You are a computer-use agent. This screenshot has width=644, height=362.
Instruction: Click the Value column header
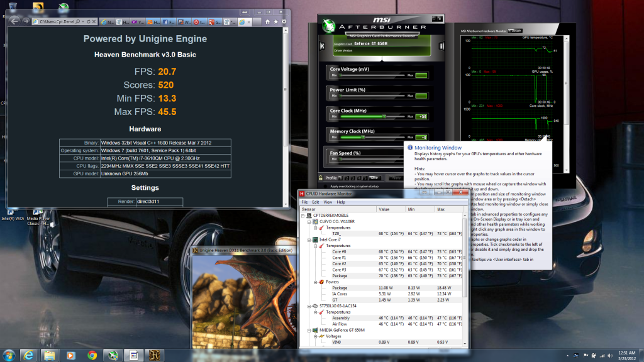click(x=391, y=209)
